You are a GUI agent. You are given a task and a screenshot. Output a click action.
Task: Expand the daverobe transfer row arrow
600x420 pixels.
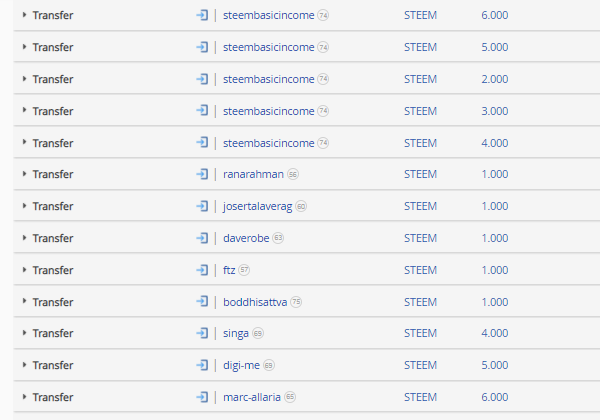tap(24, 238)
